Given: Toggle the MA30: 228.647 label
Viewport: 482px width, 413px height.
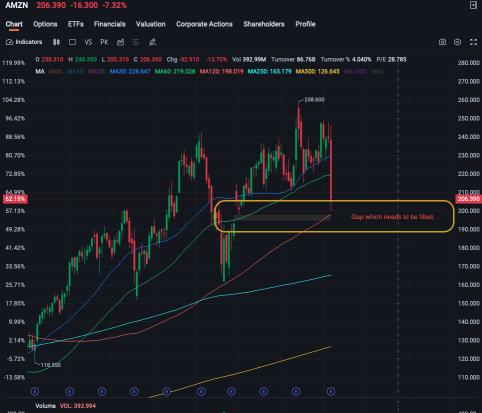Looking at the screenshot, I should (x=130, y=71).
